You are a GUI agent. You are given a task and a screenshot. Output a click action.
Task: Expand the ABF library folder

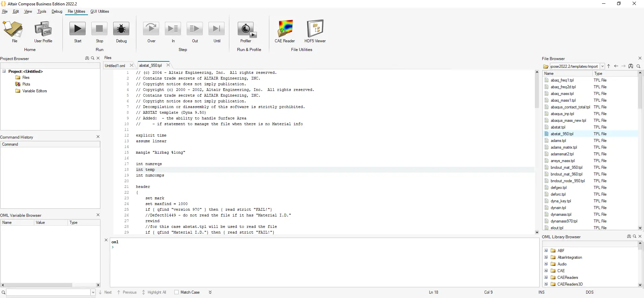(x=546, y=250)
